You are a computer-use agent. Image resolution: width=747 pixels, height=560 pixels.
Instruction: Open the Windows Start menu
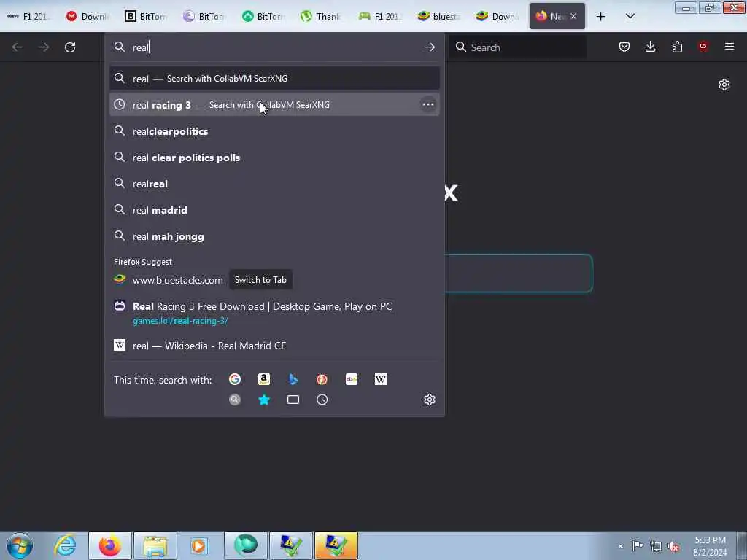tap(20, 545)
